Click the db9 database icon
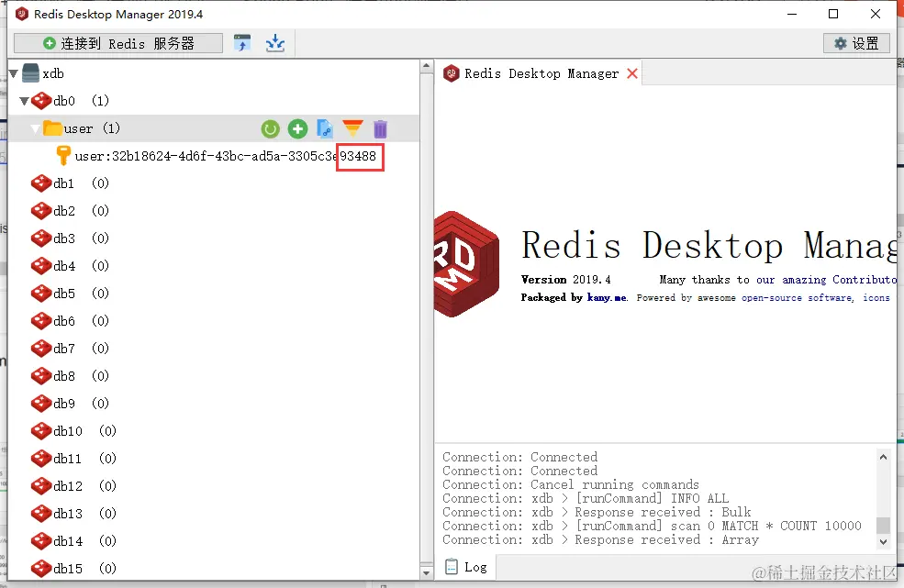 pos(41,404)
